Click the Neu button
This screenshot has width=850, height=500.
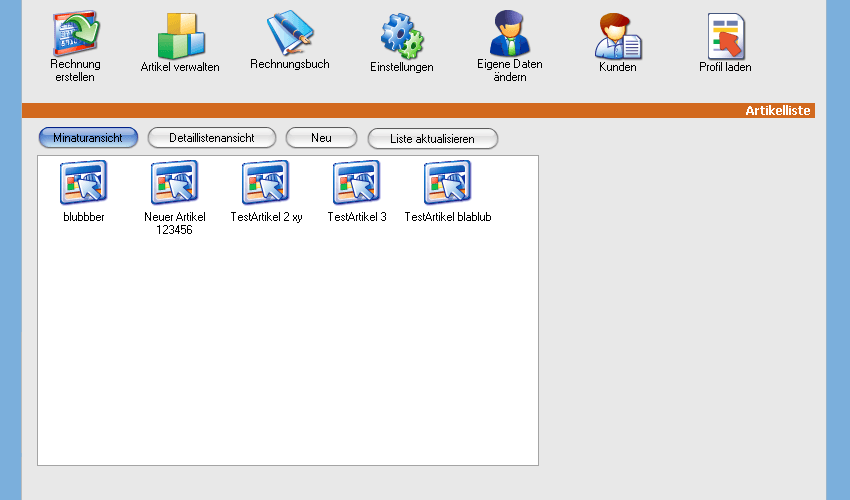[x=321, y=138]
